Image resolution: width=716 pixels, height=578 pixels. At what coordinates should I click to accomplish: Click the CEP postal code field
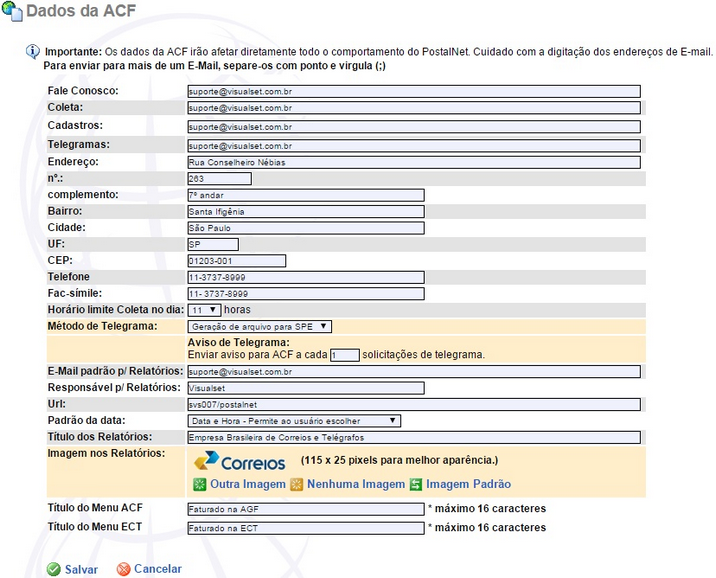click(x=237, y=261)
